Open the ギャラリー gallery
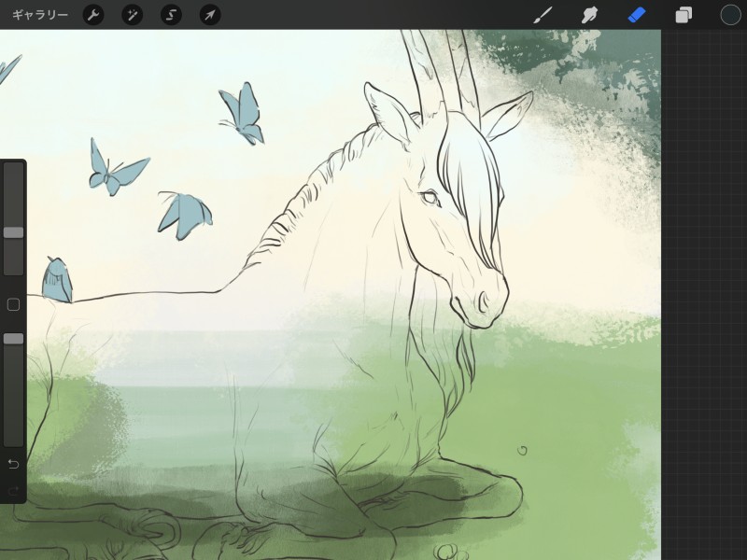Screen dimensions: 747x560 coord(40,15)
